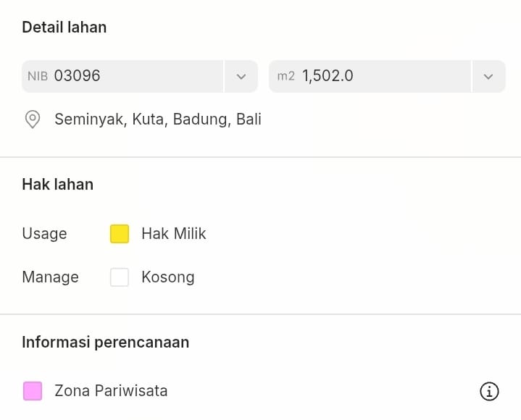
Task: Open the Seminyak, Kuta, Badung, Bali address
Action: tap(158, 119)
